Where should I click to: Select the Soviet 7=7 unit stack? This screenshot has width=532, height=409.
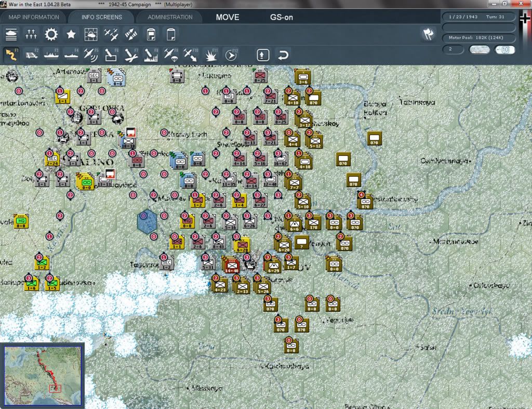click(294, 182)
